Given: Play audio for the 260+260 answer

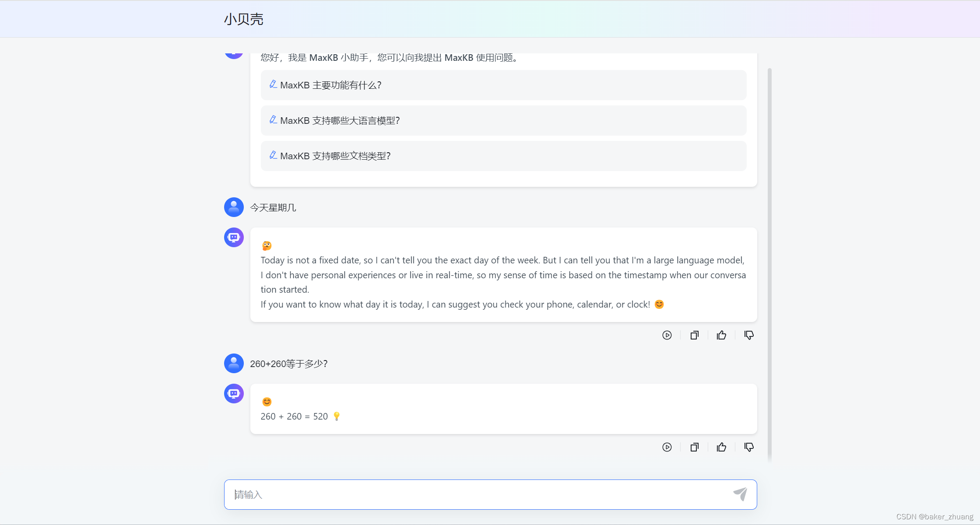Looking at the screenshot, I should [x=667, y=447].
